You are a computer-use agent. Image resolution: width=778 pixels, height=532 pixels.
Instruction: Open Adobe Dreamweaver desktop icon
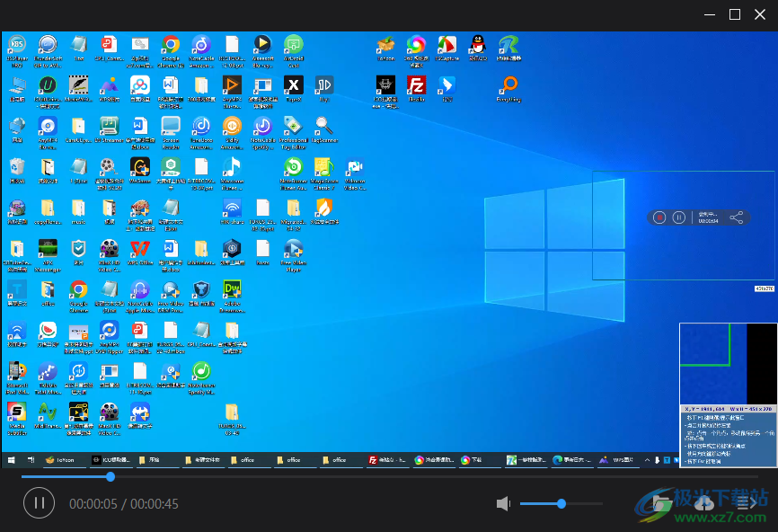pyautogui.click(x=232, y=297)
